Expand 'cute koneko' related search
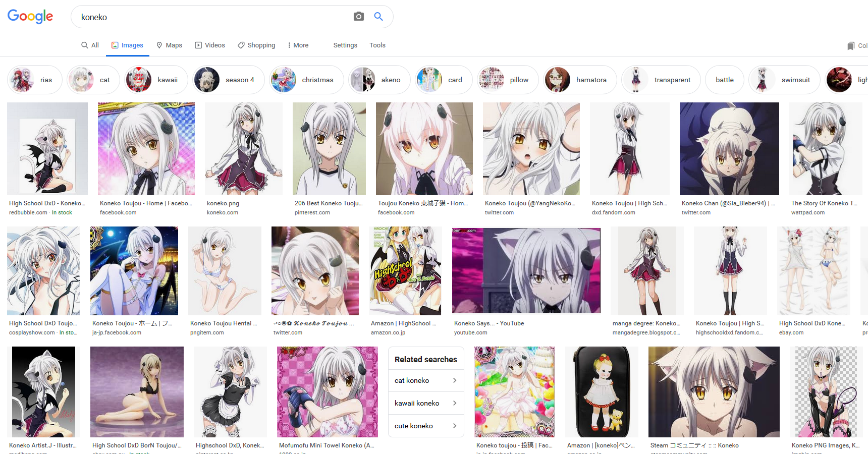868x454 pixels. (x=426, y=426)
